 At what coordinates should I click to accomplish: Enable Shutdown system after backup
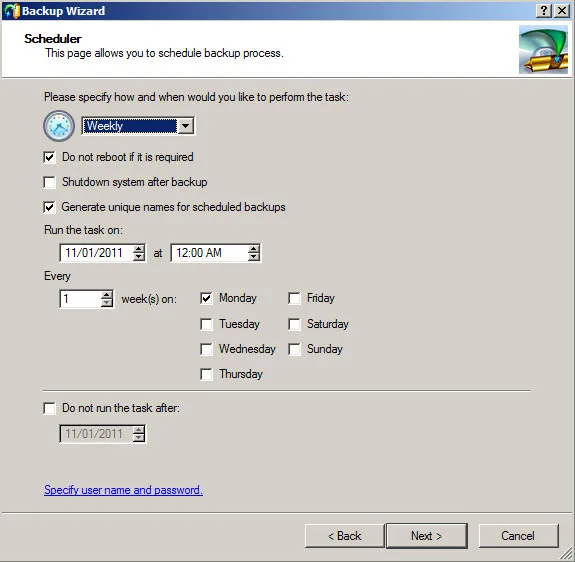(49, 182)
